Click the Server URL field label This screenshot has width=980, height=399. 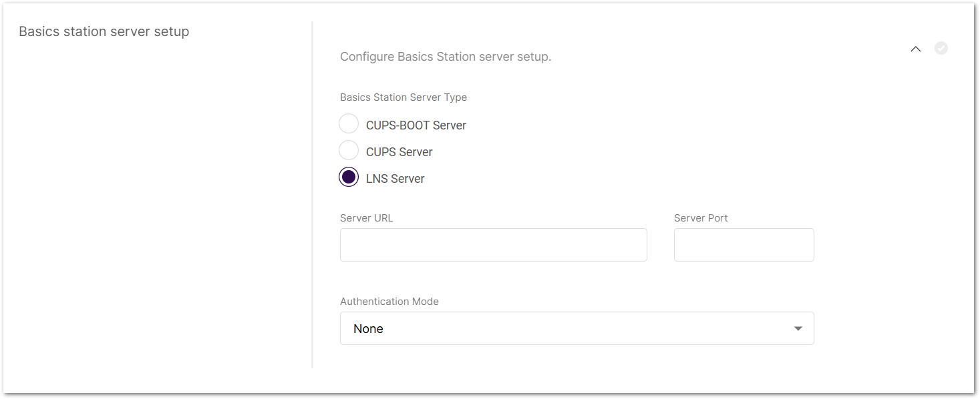(x=366, y=218)
